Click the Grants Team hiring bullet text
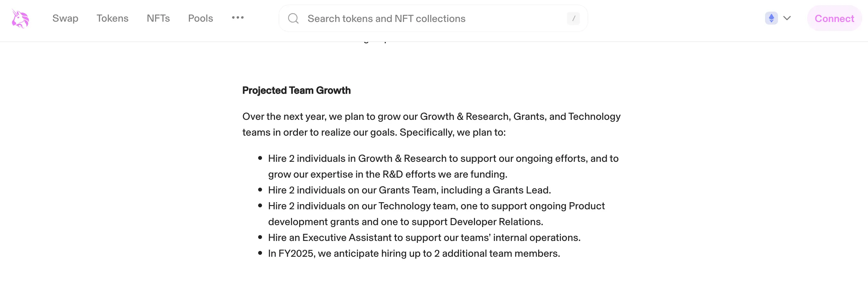868x301 pixels. tap(409, 190)
